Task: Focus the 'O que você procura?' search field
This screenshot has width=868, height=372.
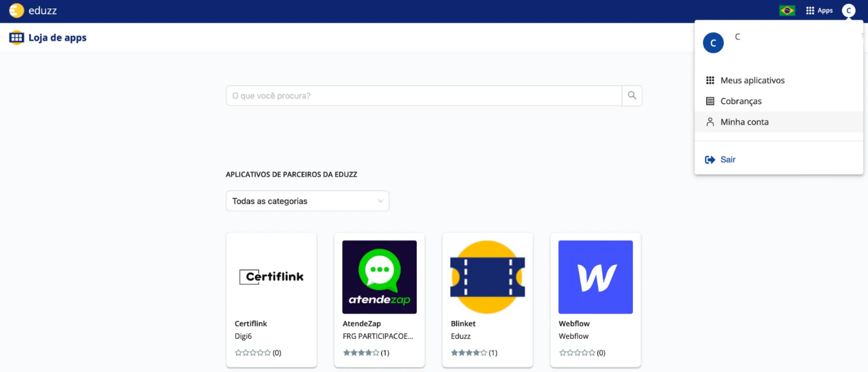Action: pos(423,96)
